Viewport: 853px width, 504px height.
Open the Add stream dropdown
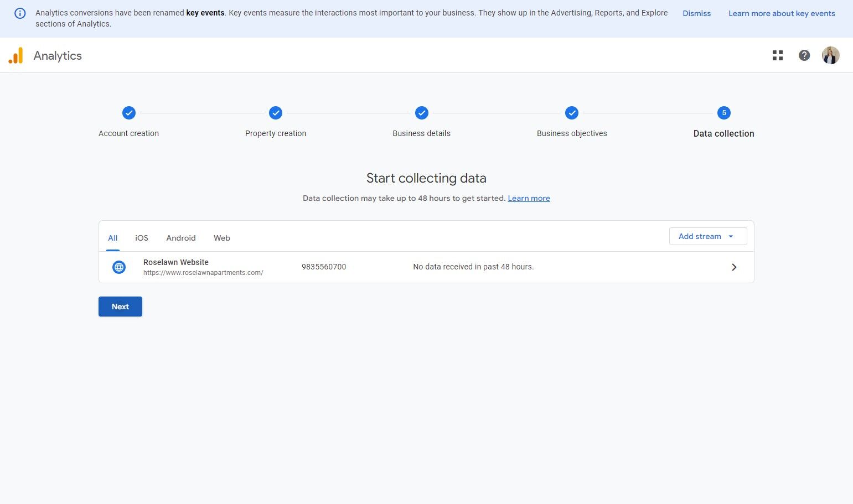click(708, 236)
